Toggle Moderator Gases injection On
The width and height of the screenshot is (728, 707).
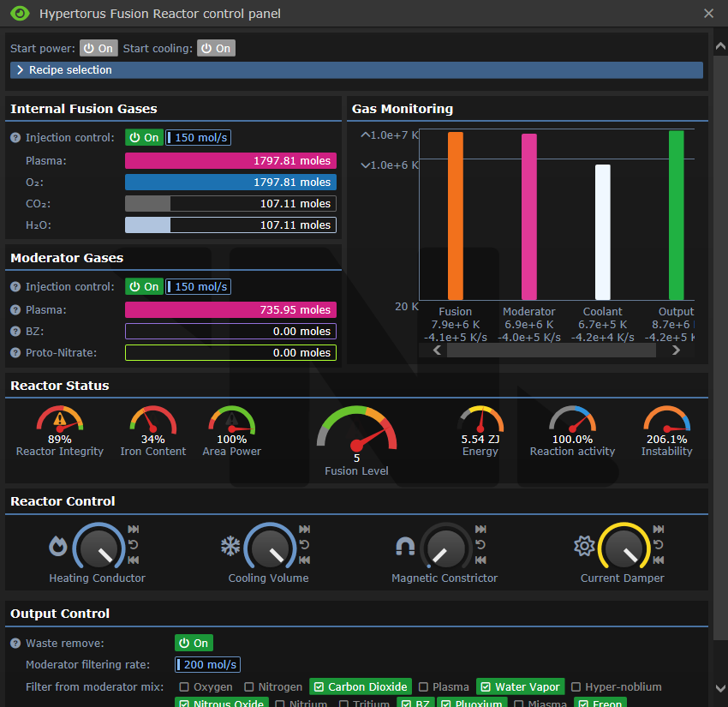pos(144,286)
